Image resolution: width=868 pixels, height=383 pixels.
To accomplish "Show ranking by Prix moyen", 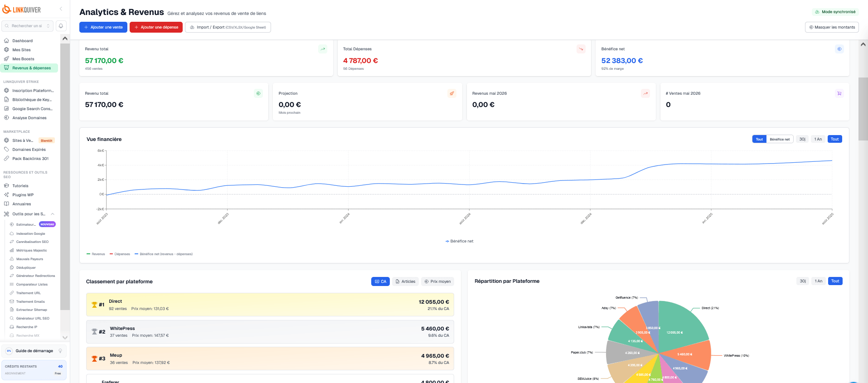I will (437, 281).
